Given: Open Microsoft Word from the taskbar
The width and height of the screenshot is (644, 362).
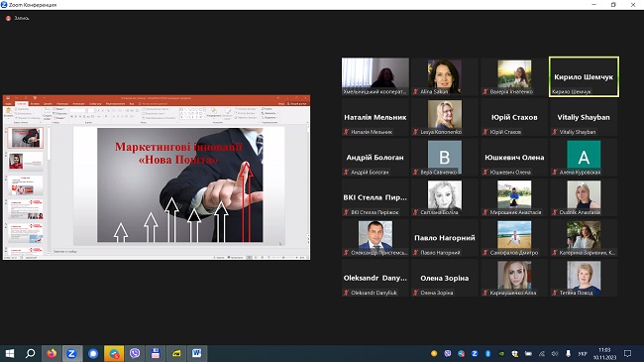Looking at the screenshot, I should (197, 353).
